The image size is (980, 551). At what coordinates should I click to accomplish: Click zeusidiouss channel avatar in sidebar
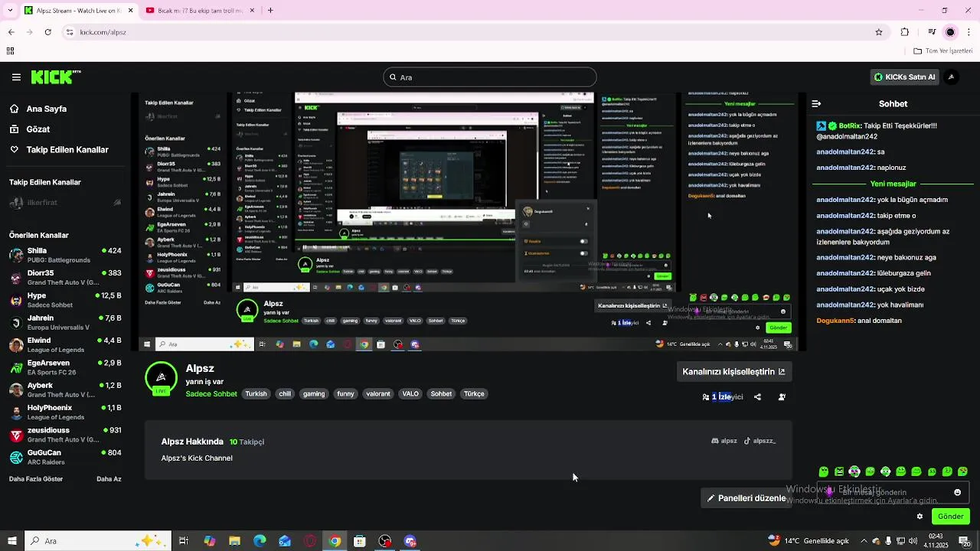(16, 435)
